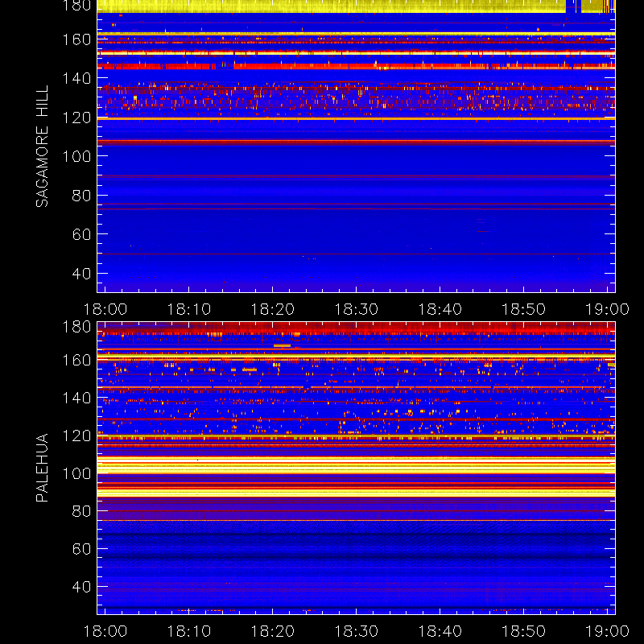Click the SAGAMORE HILL axis label
Viewport: 644px width, 644px height.
42,147
